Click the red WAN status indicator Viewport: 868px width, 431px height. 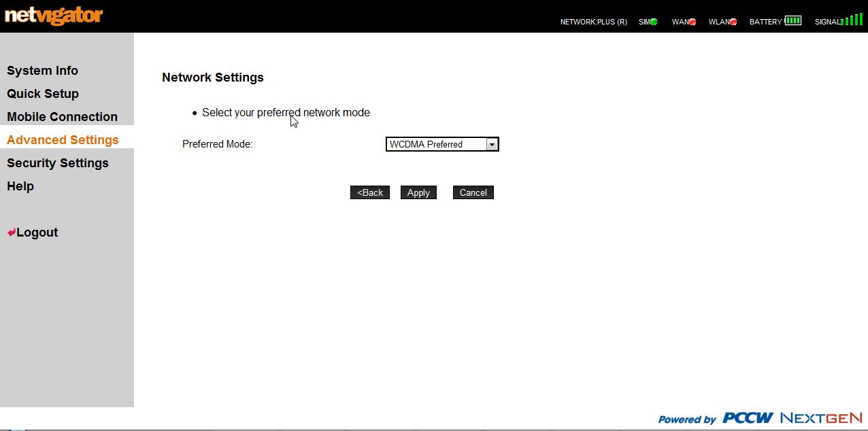coord(692,22)
